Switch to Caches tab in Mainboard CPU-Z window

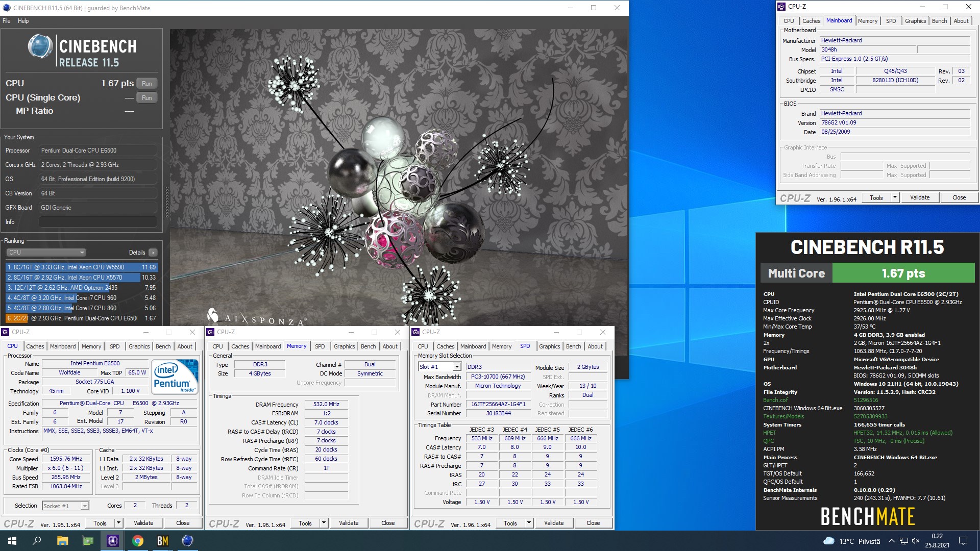(x=811, y=21)
